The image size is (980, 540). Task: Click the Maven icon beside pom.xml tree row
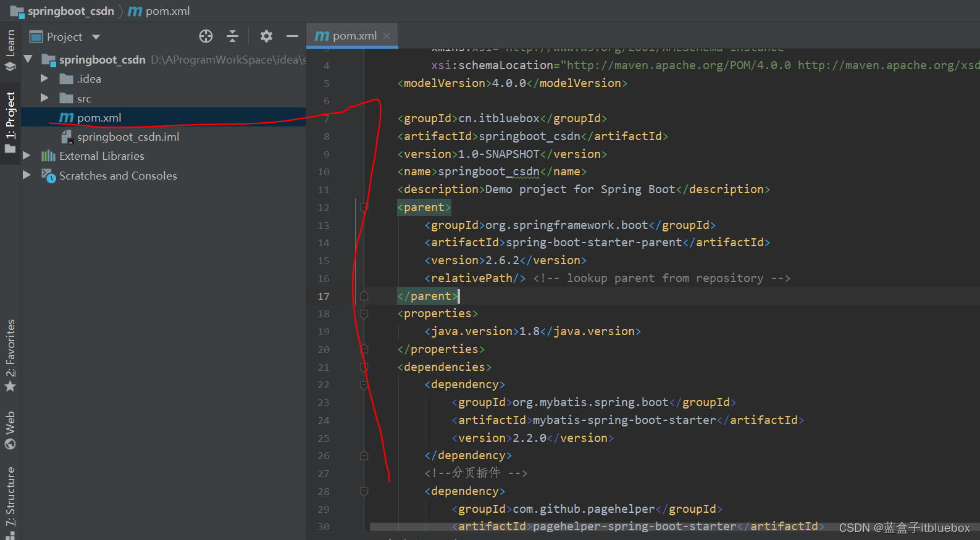(x=66, y=117)
